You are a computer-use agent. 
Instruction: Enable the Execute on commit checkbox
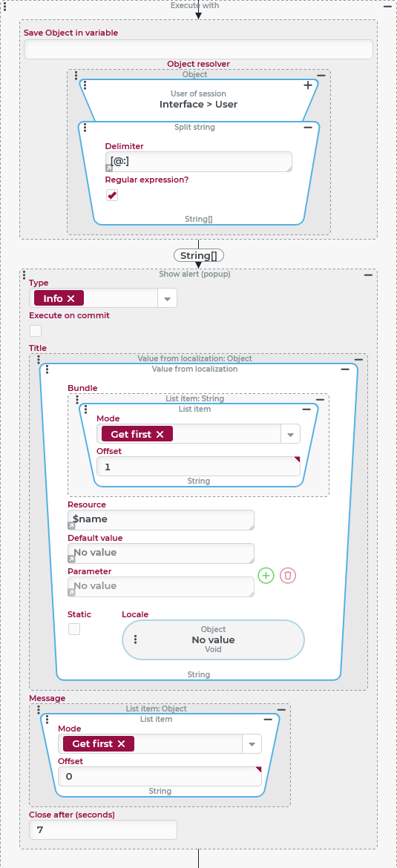tap(36, 331)
